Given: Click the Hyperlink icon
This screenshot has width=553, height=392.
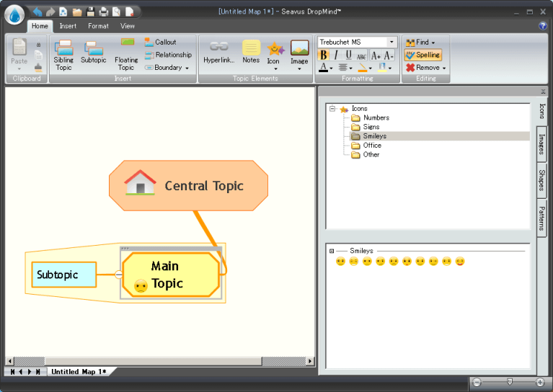Looking at the screenshot, I should [218, 48].
